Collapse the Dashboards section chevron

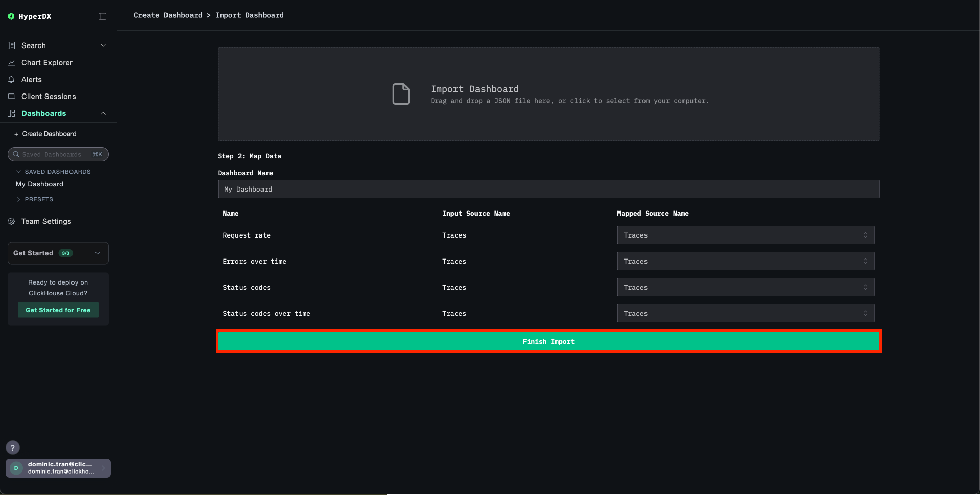click(x=103, y=113)
